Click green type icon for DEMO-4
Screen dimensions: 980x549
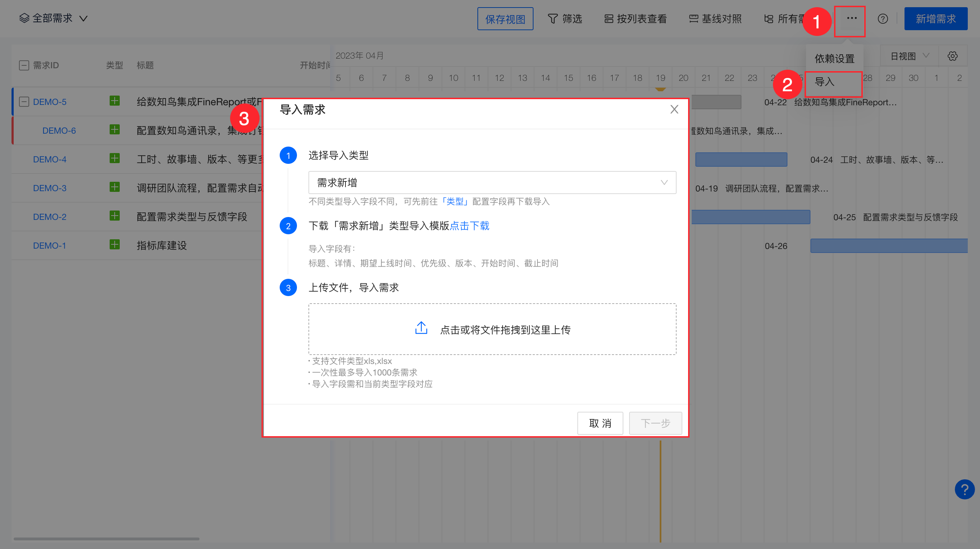tap(115, 158)
